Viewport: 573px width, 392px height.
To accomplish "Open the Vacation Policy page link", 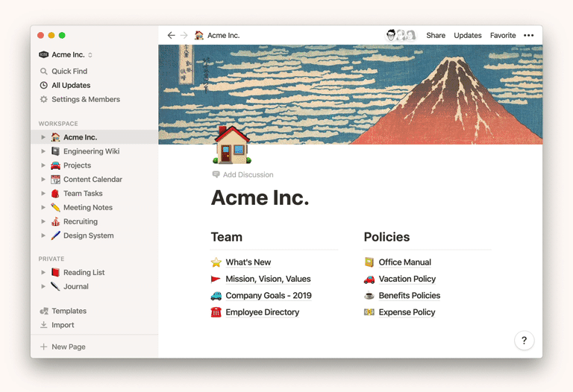I will coord(407,279).
